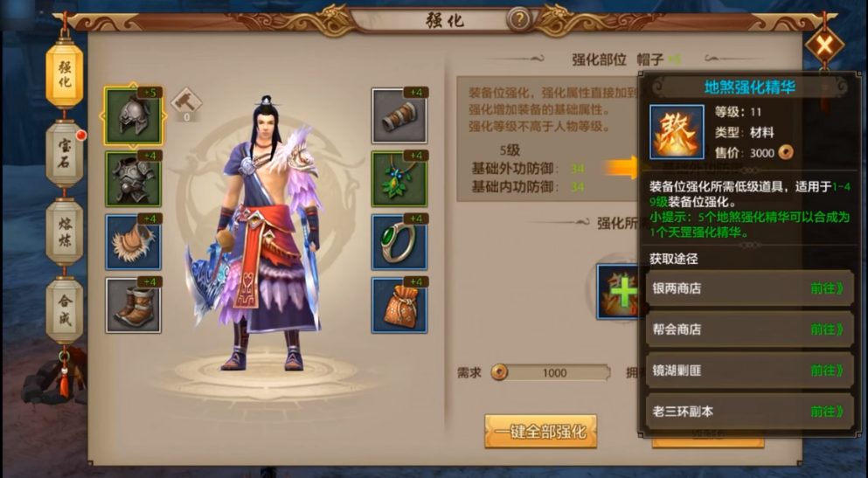The width and height of the screenshot is (868, 478).
Task: Select the boots equipment slot
Action: tap(133, 305)
